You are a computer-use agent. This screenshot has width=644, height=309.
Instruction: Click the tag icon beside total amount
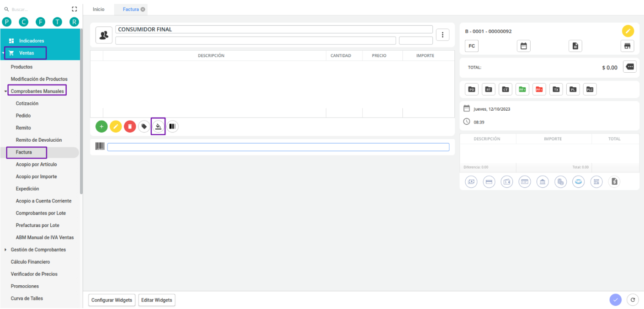(630, 67)
